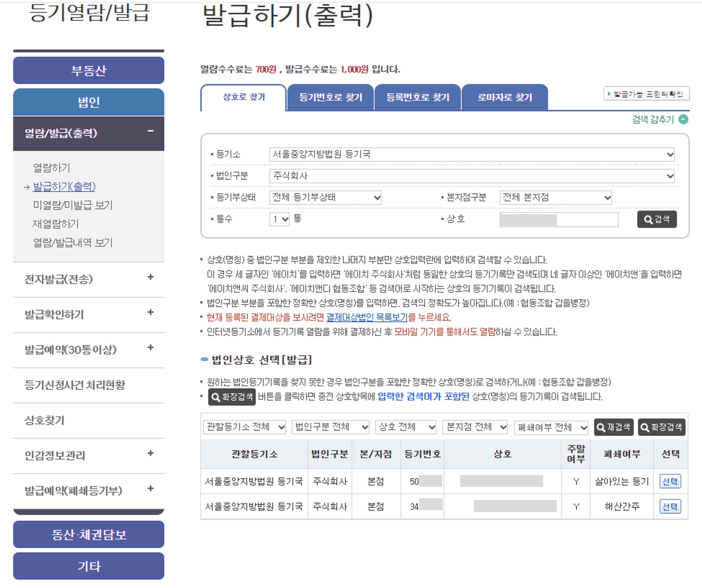Switch to 로마자로 찾기 tab
Screen dimensions: 702x588
coord(504,98)
